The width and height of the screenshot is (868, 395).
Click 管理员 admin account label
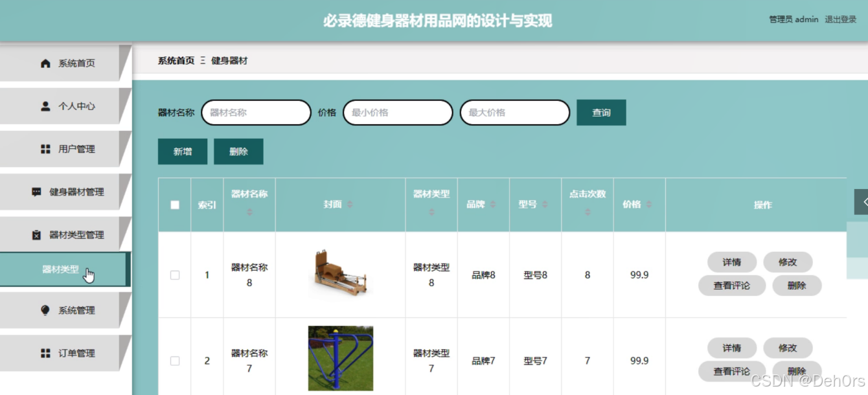(794, 19)
